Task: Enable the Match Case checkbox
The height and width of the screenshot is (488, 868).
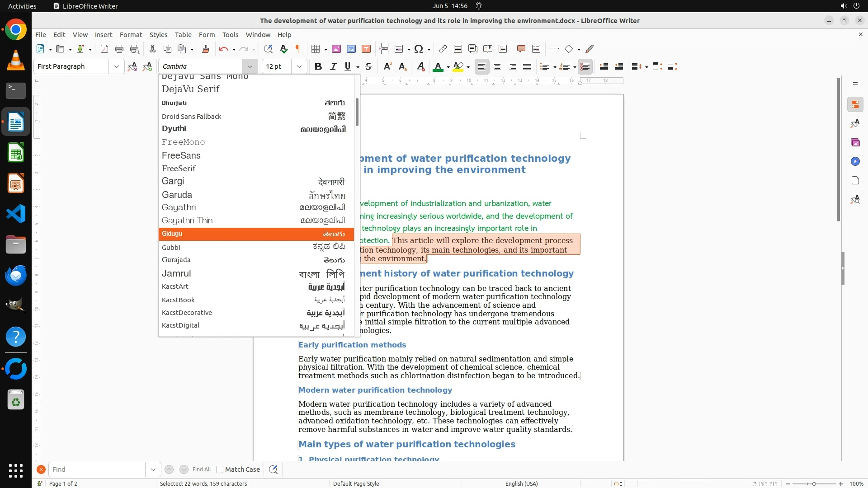Action: point(220,469)
